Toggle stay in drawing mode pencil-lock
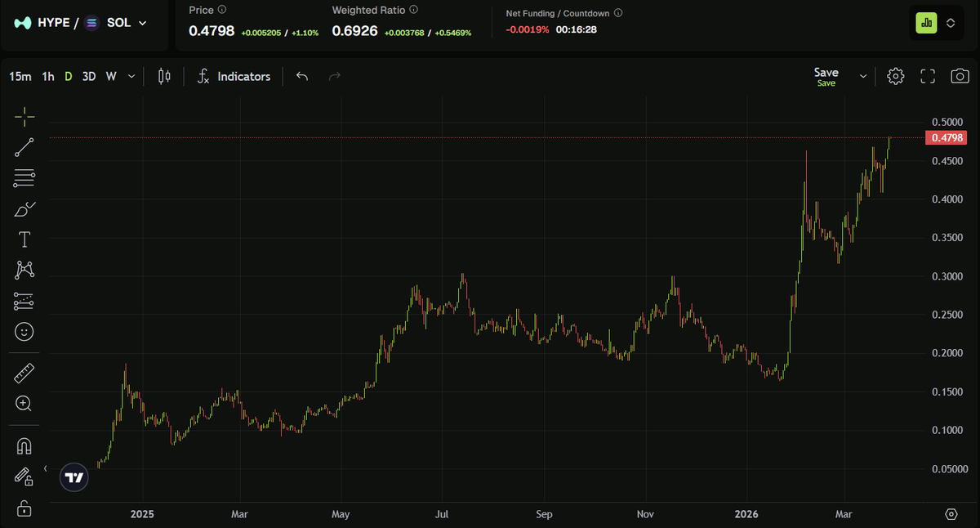 pyautogui.click(x=24, y=477)
